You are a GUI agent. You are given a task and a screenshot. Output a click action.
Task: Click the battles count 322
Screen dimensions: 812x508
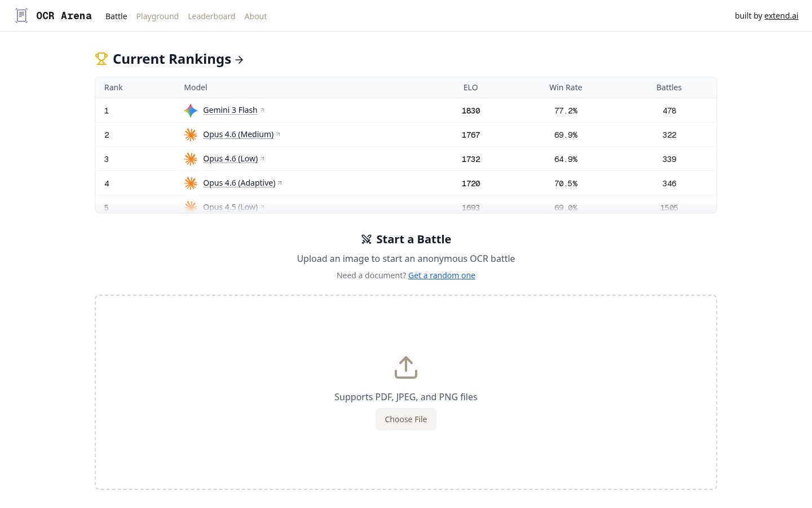pos(669,135)
